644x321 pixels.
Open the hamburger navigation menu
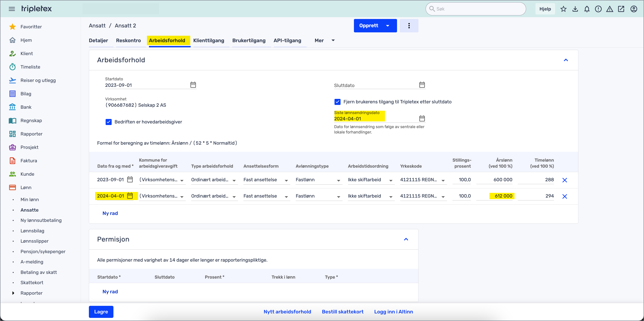12,9
